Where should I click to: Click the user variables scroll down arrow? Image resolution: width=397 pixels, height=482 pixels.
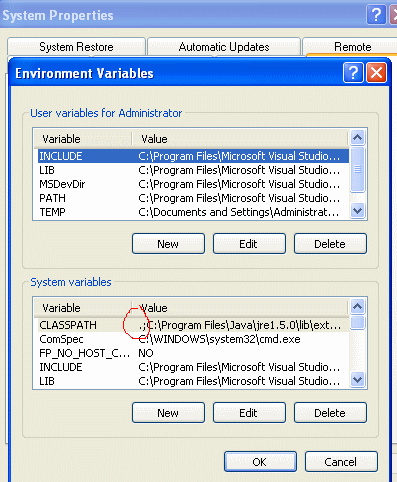tap(358, 211)
